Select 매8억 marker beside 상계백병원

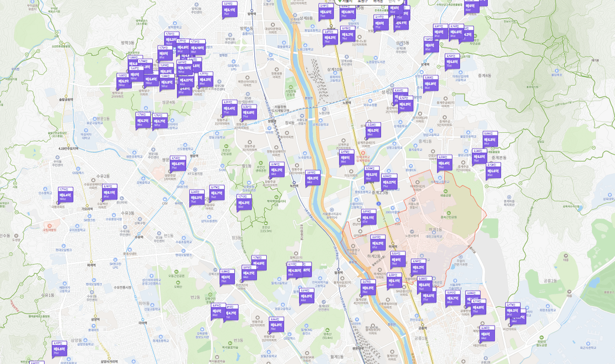tap(347, 158)
